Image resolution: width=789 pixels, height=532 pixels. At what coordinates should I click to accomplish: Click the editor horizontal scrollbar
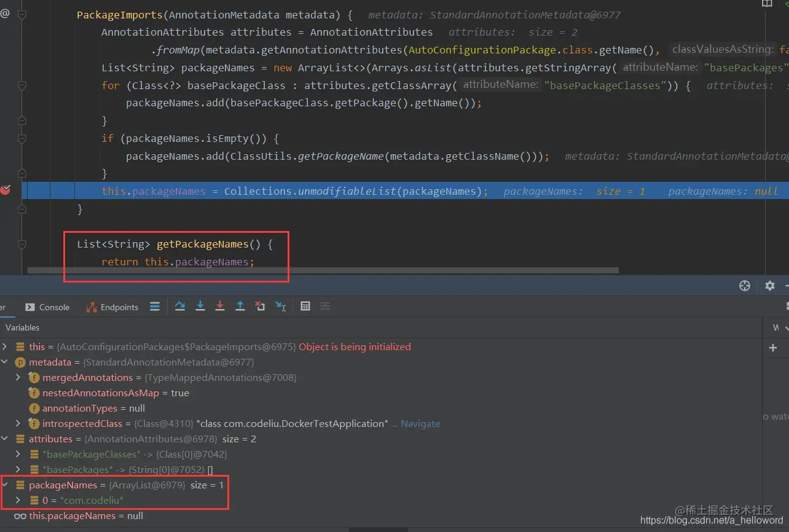pos(323,270)
